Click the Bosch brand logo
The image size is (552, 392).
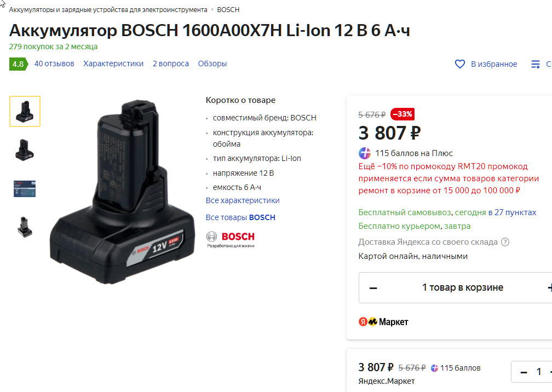(x=231, y=239)
